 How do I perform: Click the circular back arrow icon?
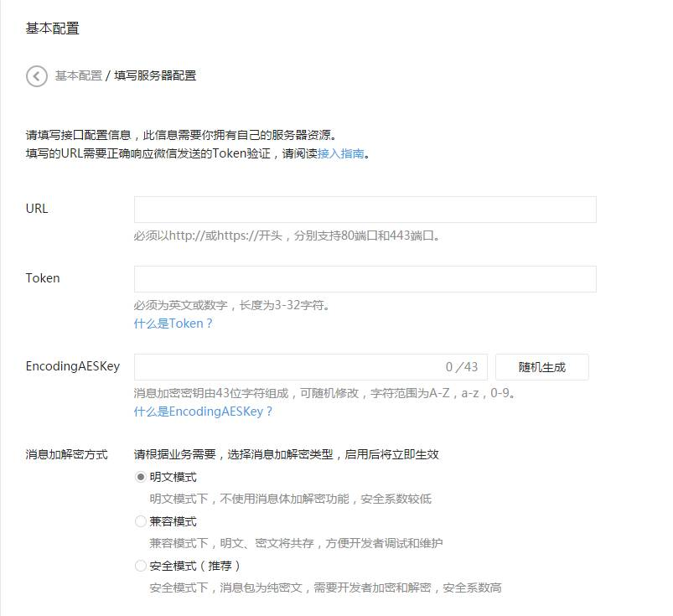click(37, 75)
